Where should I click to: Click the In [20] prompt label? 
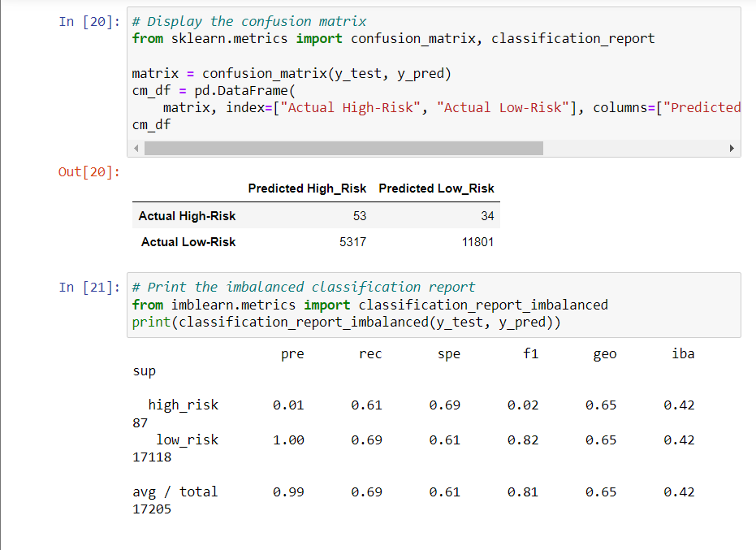point(89,22)
